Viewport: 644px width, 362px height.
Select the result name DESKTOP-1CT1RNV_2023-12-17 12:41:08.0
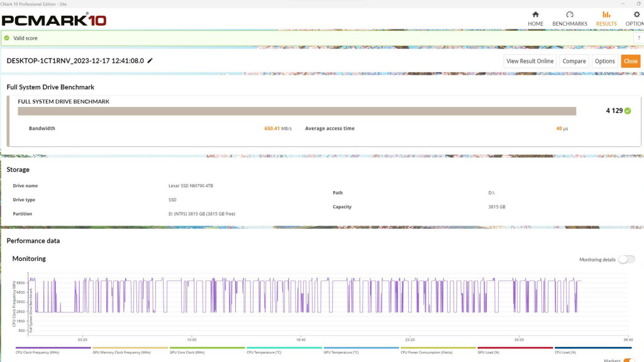[x=75, y=61]
